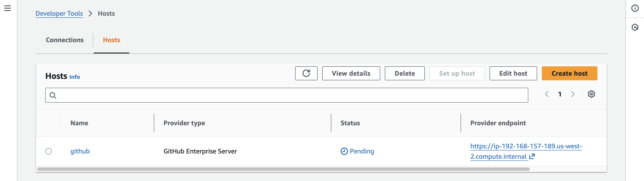Viewport: 644px width, 181px height.
Task: Open the hamburger navigation menu
Action: click(x=7, y=8)
